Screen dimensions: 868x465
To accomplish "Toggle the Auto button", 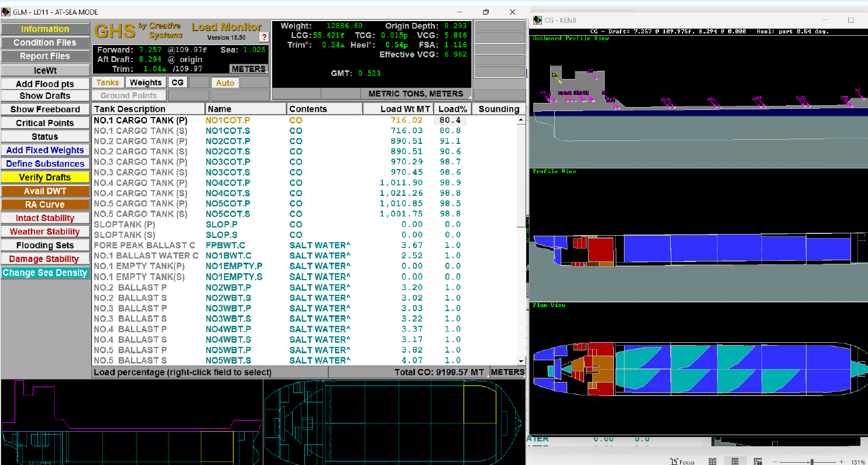I will point(225,82).
